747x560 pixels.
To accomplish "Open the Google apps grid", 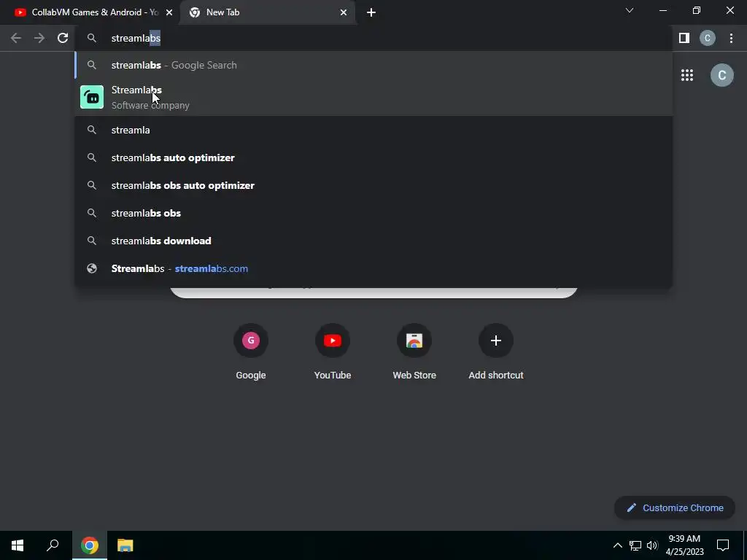I will [x=687, y=75].
